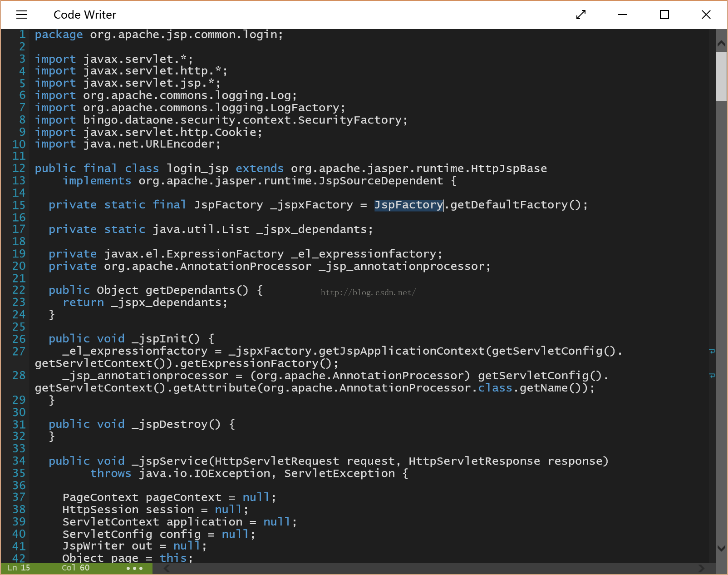Click '_jspService' method name
This screenshot has height=575, width=728.
pos(170,461)
